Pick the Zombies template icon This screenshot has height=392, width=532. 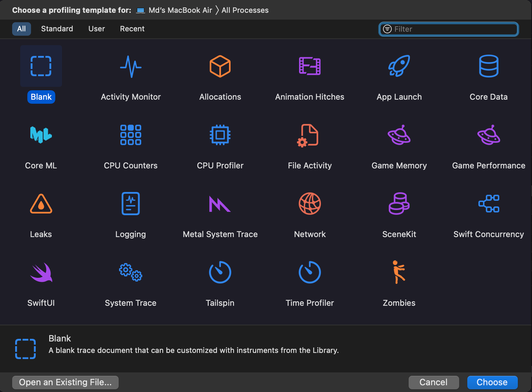point(399,272)
